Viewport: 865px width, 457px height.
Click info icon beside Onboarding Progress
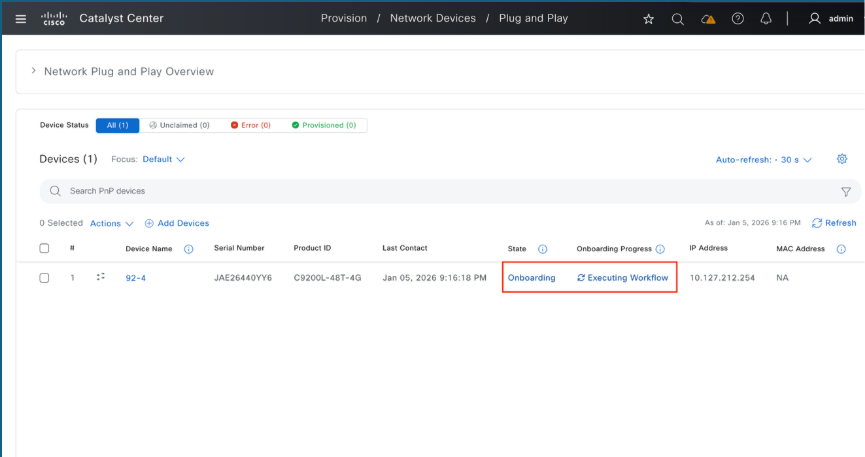pos(660,249)
